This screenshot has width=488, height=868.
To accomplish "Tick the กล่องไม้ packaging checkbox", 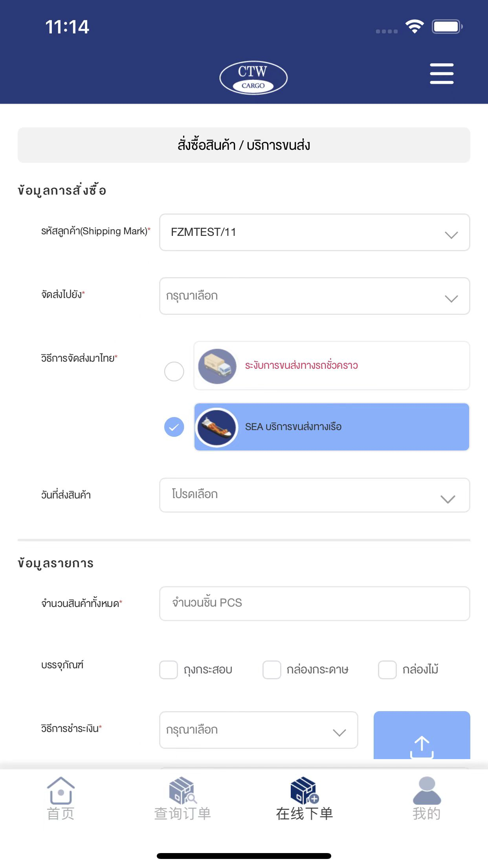I will (x=387, y=670).
